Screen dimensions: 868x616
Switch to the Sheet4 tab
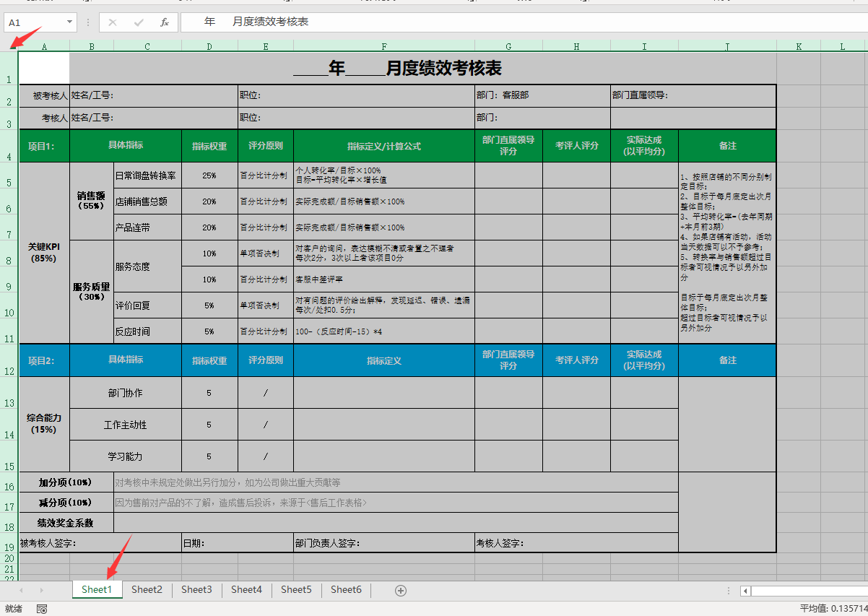coord(246,589)
